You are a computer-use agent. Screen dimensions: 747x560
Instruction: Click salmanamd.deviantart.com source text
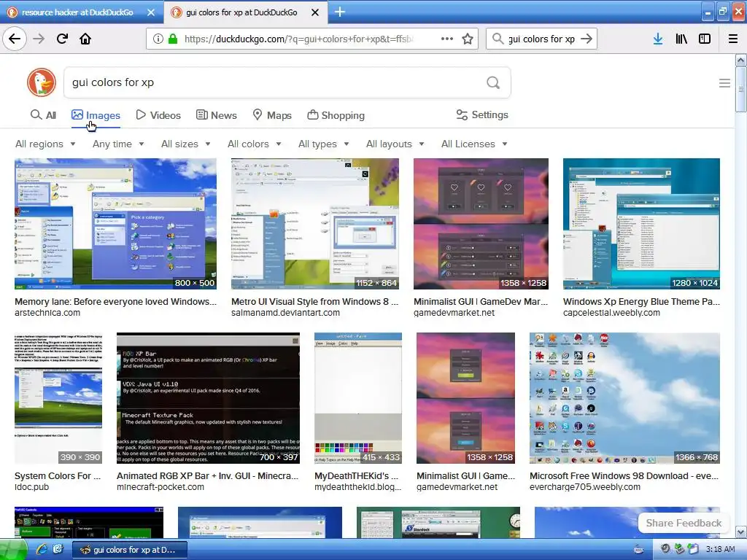tap(285, 313)
